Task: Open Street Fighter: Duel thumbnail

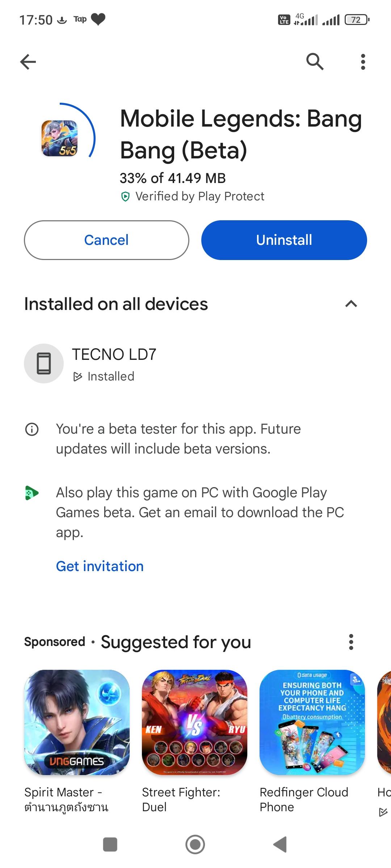Action: 194,722
